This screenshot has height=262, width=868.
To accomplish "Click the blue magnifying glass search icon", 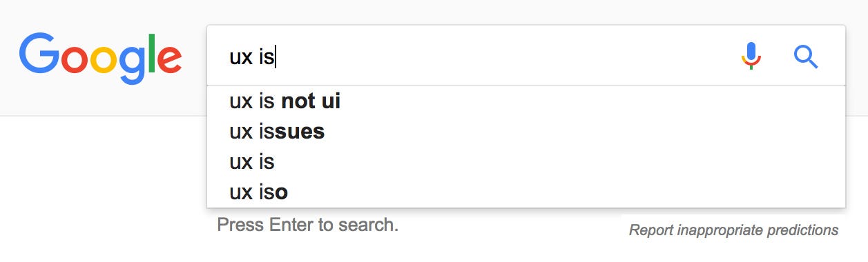I will tap(806, 57).
